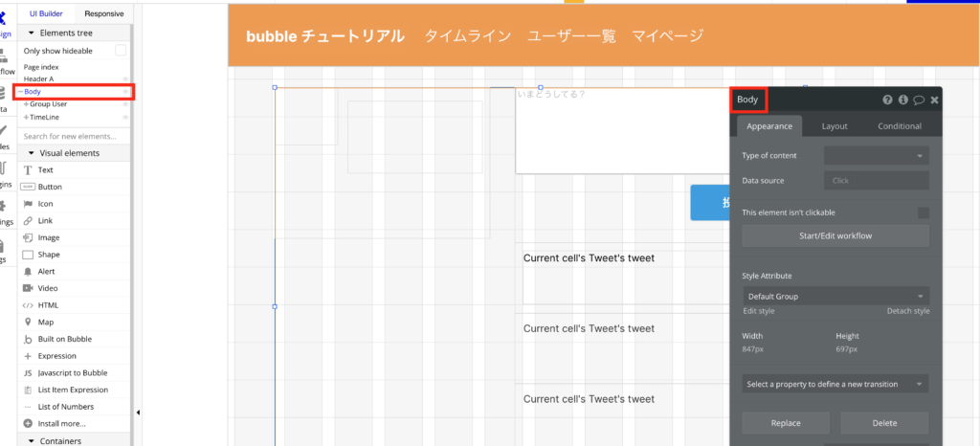Select the Javascript to Bubble JS icon
The height and width of the screenshot is (446, 980).
(x=28, y=373)
